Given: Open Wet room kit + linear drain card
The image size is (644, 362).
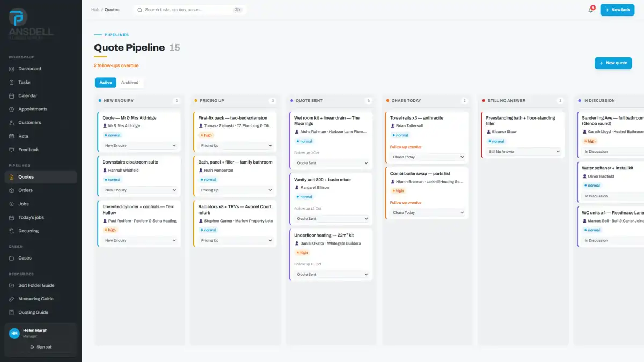Looking at the screenshot, I should pos(331,141).
